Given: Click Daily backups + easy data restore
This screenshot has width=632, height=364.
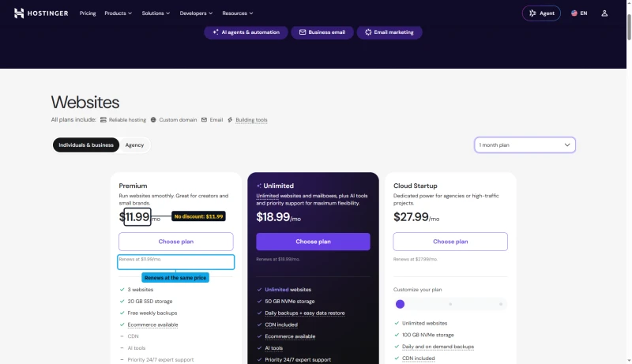Looking at the screenshot, I should (x=305, y=313).
